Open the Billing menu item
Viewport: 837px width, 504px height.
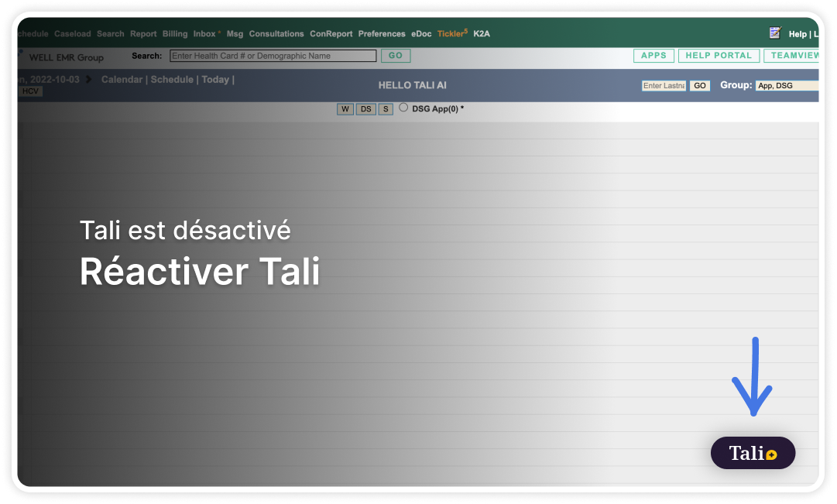(x=175, y=33)
